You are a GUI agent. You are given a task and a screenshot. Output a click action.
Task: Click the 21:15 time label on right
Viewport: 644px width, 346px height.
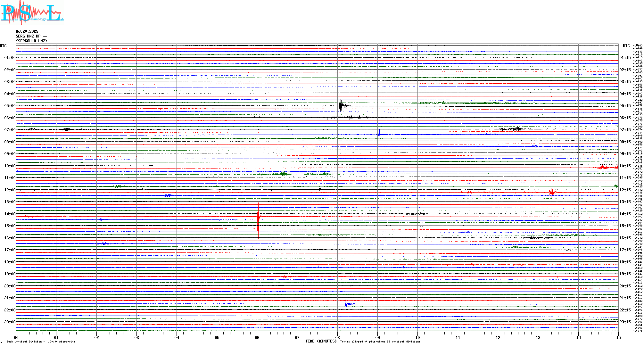[625, 298]
